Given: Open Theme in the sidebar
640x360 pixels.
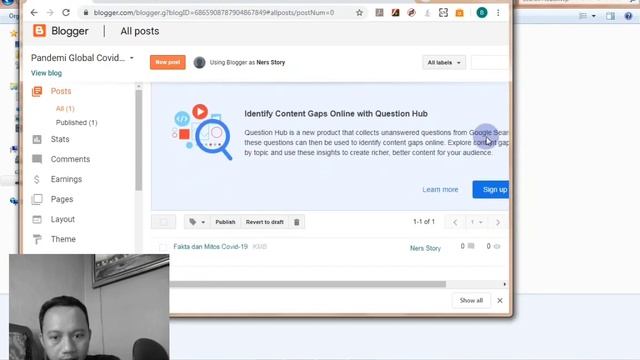Looking at the screenshot, I should pos(63,239).
